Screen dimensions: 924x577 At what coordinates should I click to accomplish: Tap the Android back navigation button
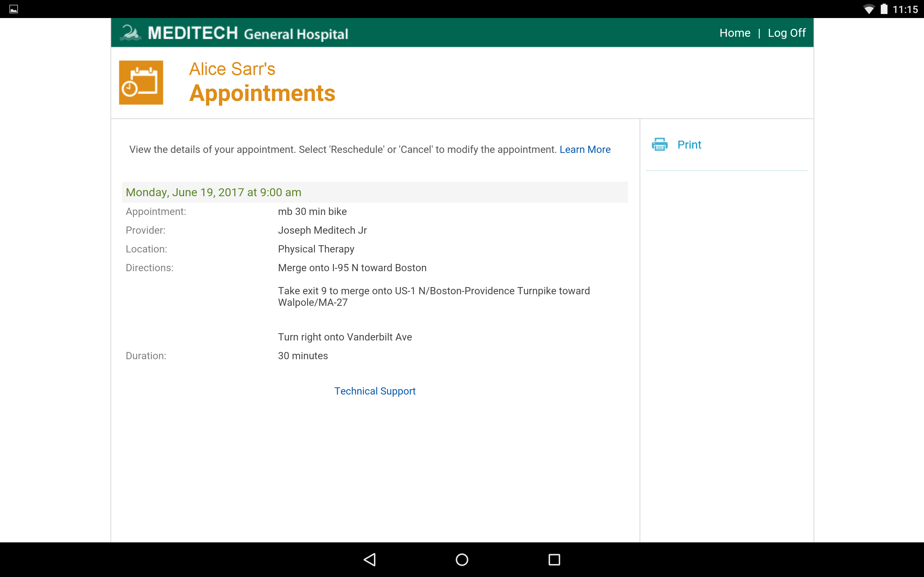(370, 559)
